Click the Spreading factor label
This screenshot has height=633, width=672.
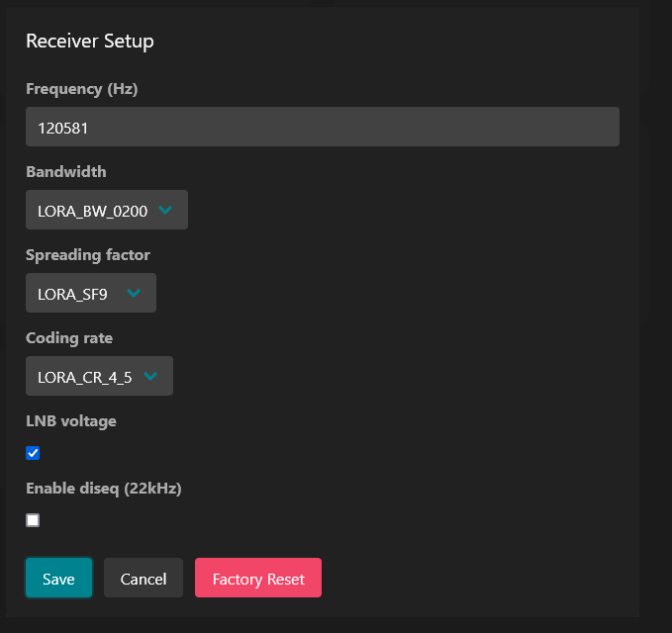(88, 255)
